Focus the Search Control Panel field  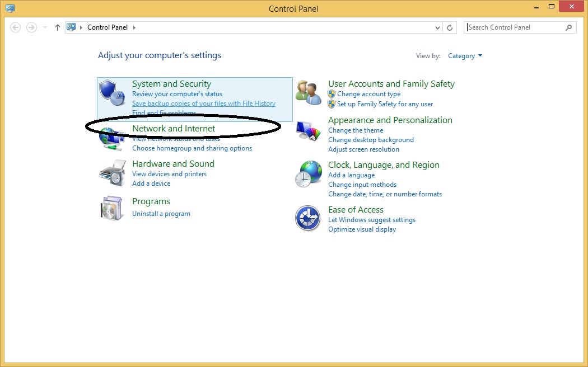520,27
